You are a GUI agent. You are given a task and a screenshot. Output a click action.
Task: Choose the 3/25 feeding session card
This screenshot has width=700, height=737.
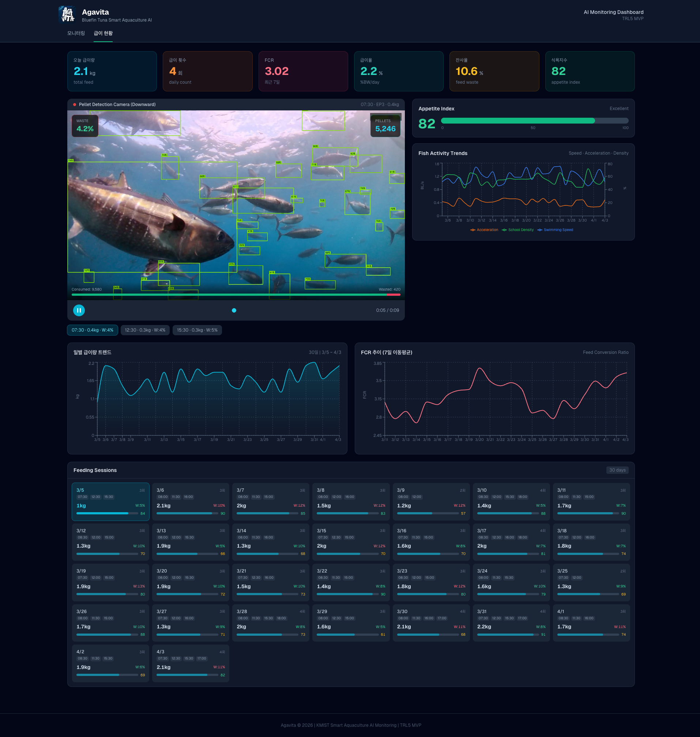tap(591, 582)
